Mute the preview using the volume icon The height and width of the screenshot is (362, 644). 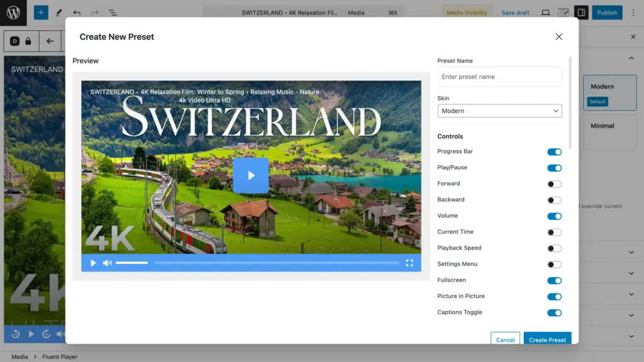coord(107,263)
